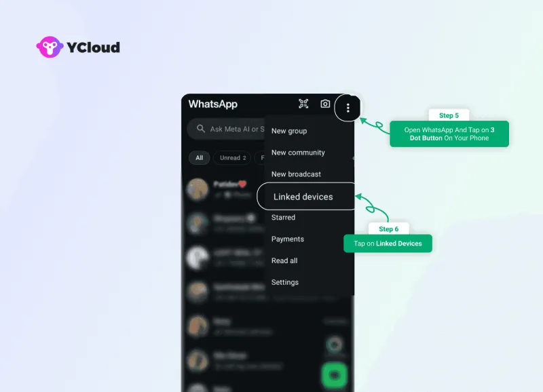543x392 pixels.
Task: Open New group from the menu
Action: point(288,130)
